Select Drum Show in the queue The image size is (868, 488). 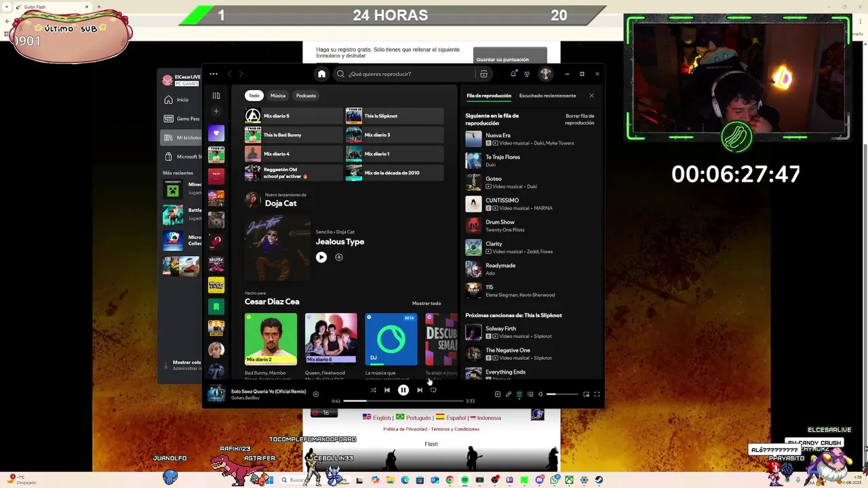(530, 226)
